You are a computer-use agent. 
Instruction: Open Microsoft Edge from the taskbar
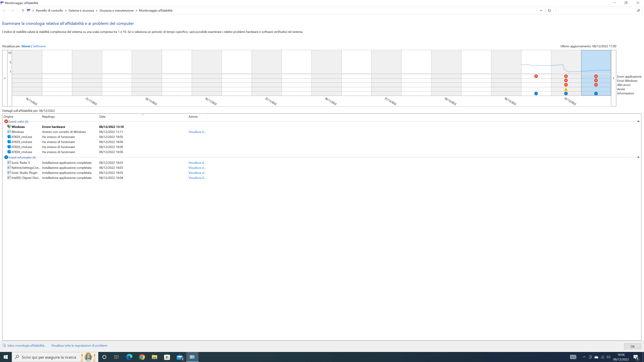coord(129,357)
